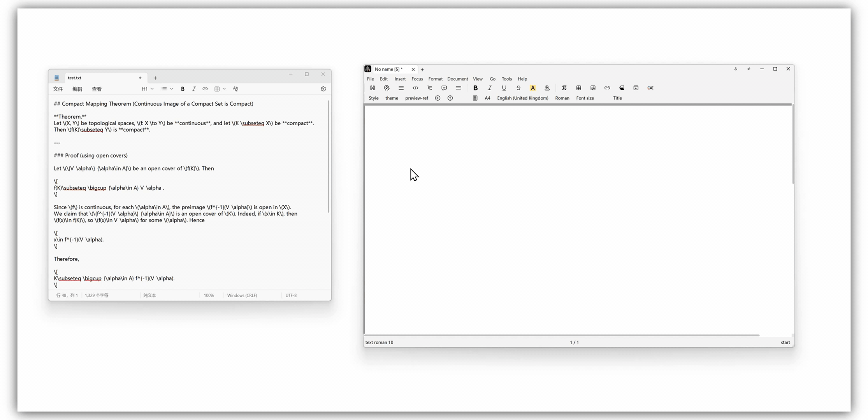Image resolution: width=868 pixels, height=420 pixels.
Task: Open the English (United Kingdom) language selector
Action: coord(522,98)
